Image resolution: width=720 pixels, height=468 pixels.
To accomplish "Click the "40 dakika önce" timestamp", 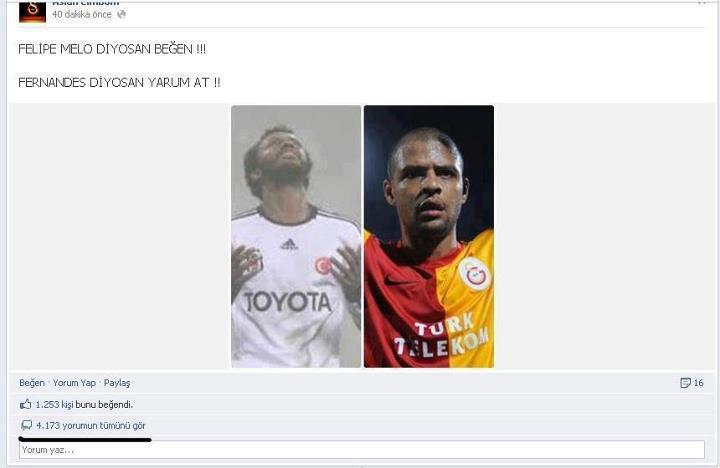I will click(82, 15).
